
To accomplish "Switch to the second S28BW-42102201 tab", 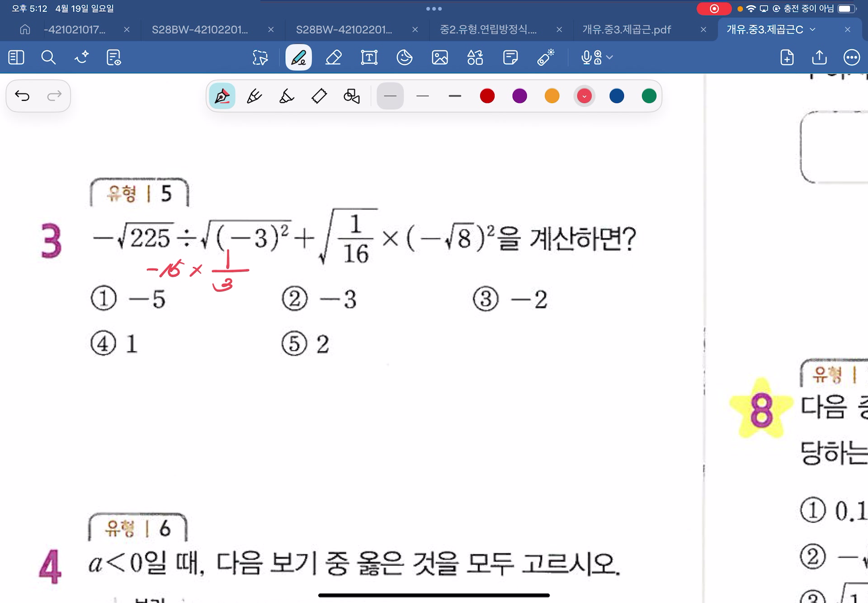I will click(344, 29).
